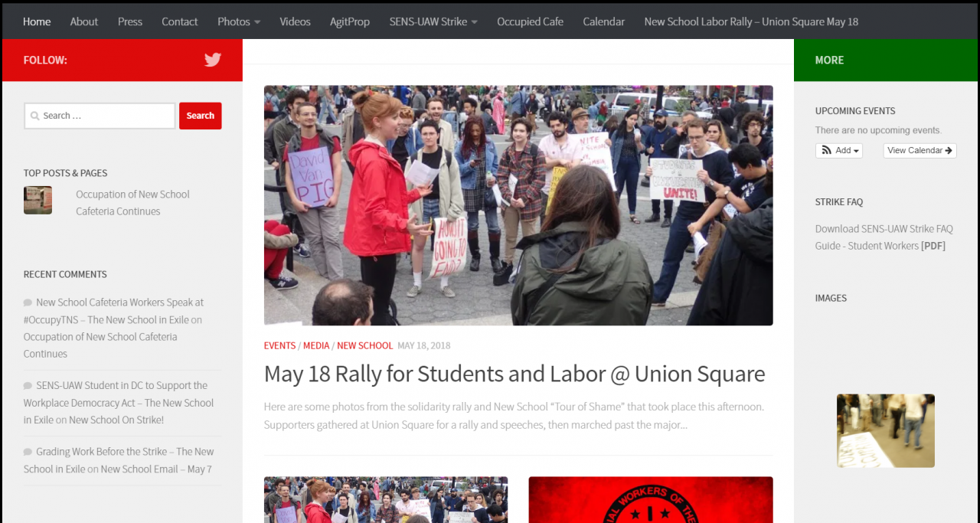Open the May 18 rally featured photo
The width and height of the screenshot is (980, 523).
[x=518, y=205]
